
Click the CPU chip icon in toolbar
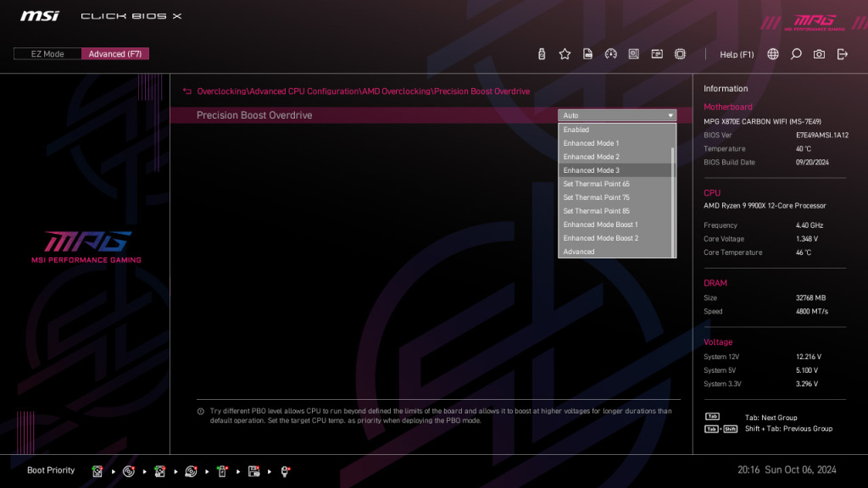pyautogui.click(x=680, y=53)
